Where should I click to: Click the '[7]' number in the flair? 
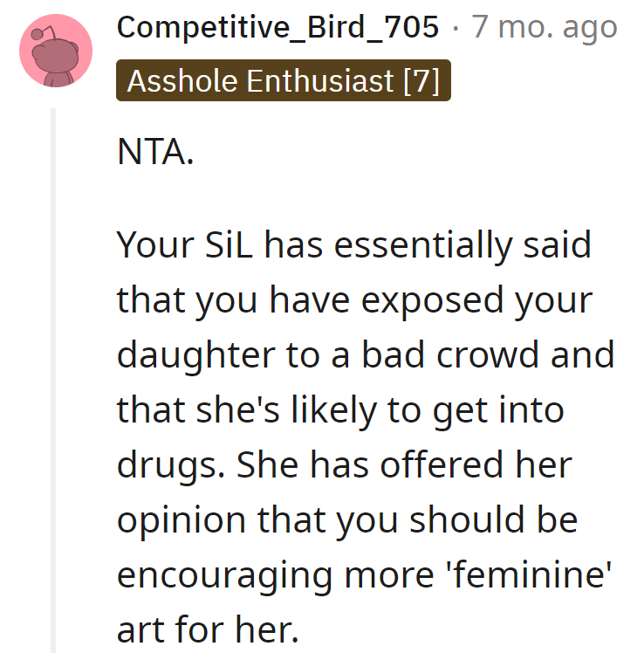click(x=421, y=81)
